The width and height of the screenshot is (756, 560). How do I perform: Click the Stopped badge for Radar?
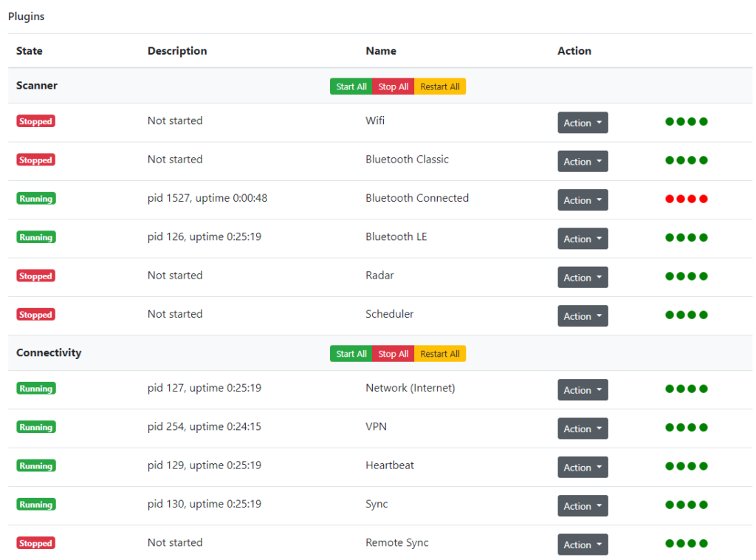tap(35, 276)
